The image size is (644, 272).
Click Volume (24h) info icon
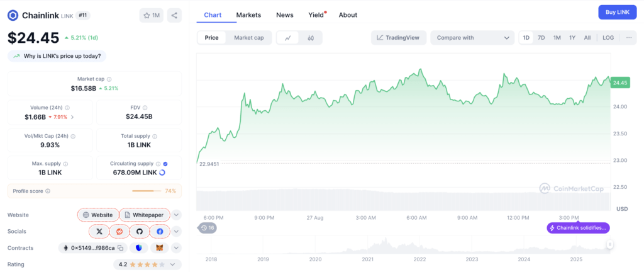(x=67, y=108)
